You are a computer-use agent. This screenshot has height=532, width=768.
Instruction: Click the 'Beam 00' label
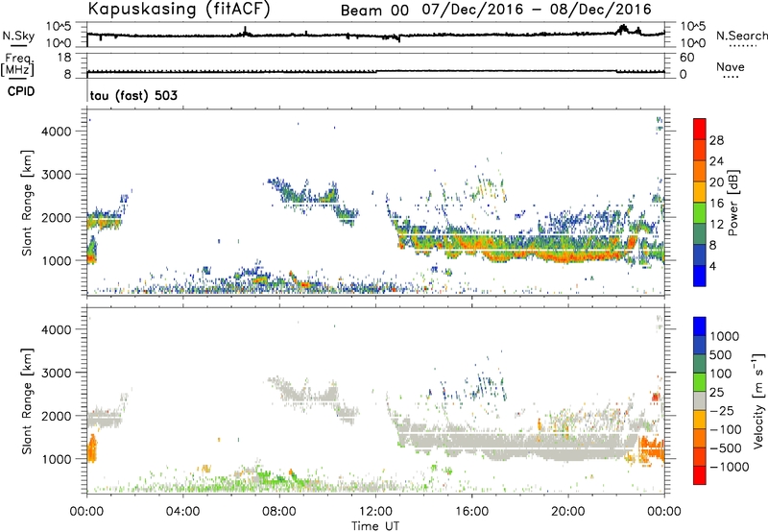pos(374,11)
